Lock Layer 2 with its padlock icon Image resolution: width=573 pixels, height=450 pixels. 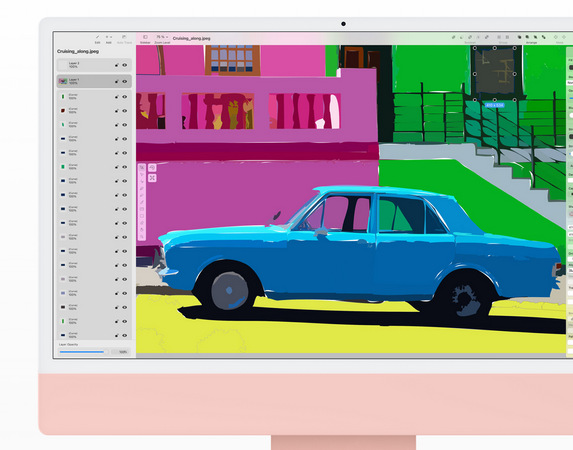[x=117, y=65]
